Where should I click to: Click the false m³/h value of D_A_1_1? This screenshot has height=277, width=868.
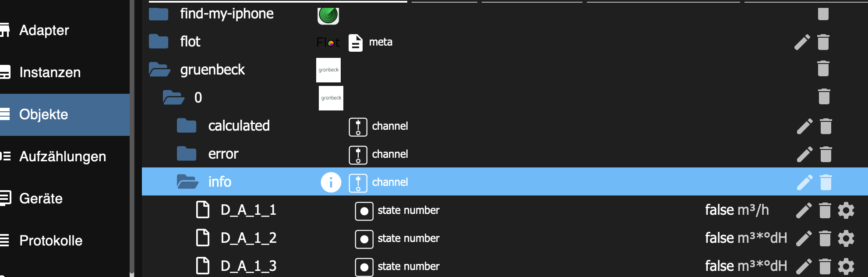[737, 210]
